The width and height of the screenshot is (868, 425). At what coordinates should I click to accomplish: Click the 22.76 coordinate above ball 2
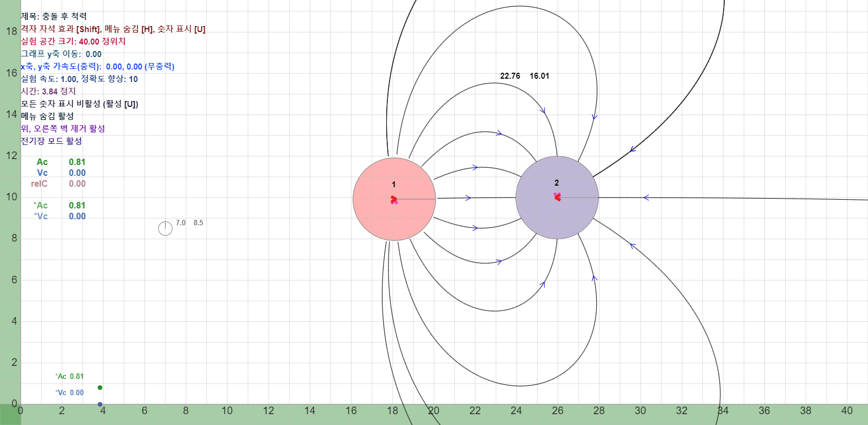coord(510,76)
